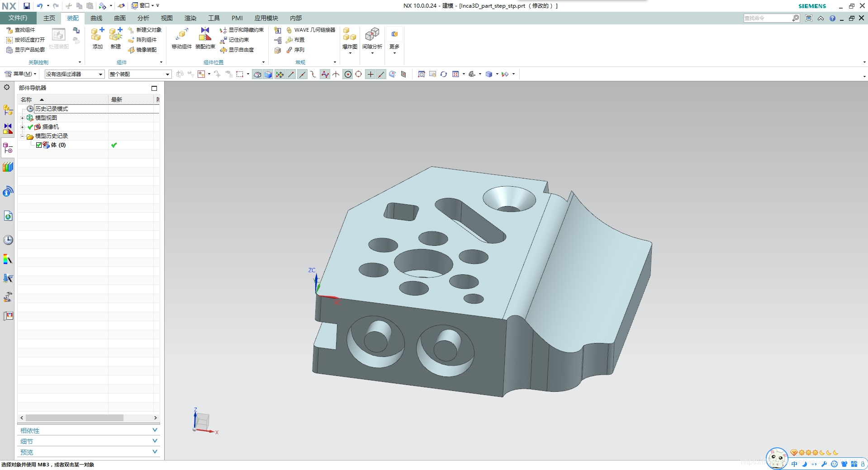Click the Save icon in title bar

(27, 6)
